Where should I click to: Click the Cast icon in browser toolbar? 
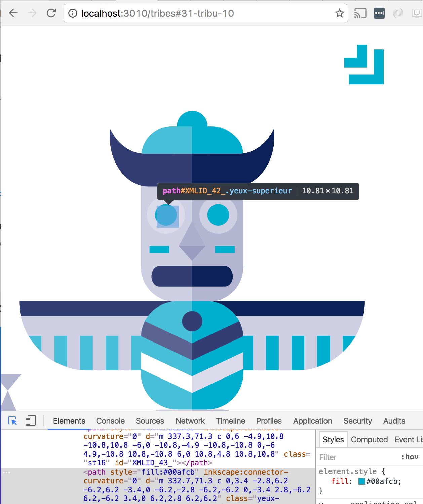[x=360, y=13]
